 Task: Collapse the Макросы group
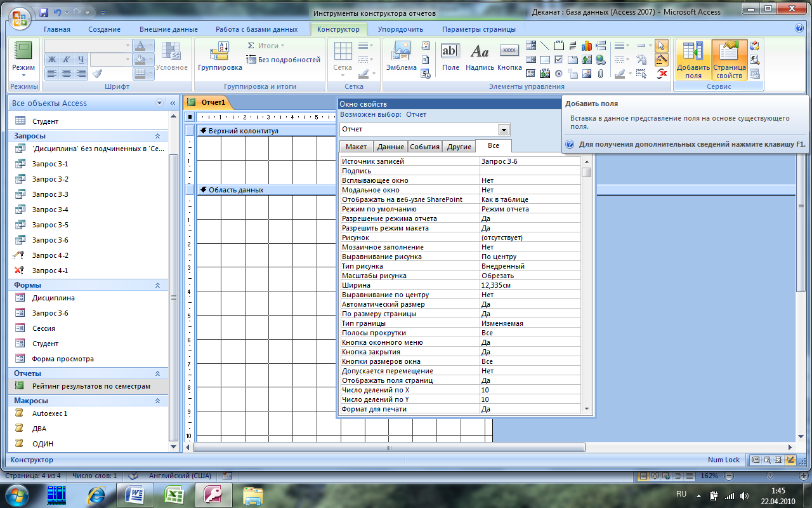(x=157, y=401)
